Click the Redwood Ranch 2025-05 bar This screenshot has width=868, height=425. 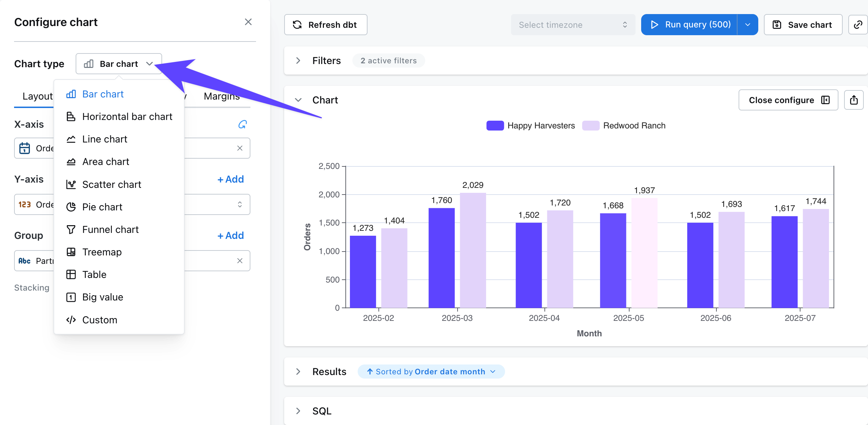(644, 253)
